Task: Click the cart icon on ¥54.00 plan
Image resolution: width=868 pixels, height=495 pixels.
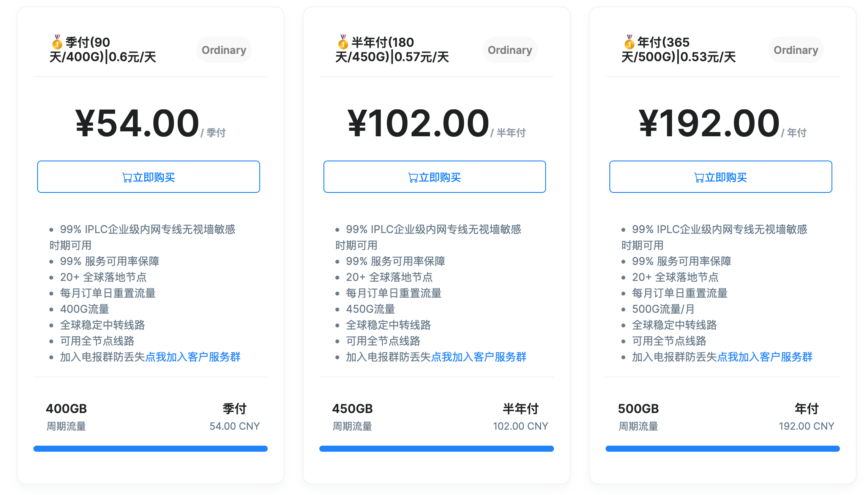Action: coord(127,178)
